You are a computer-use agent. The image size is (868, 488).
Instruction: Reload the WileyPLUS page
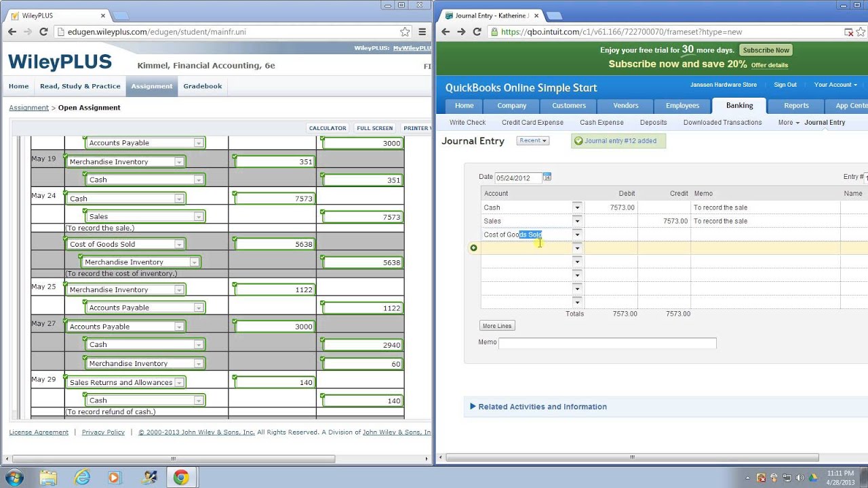click(x=43, y=32)
